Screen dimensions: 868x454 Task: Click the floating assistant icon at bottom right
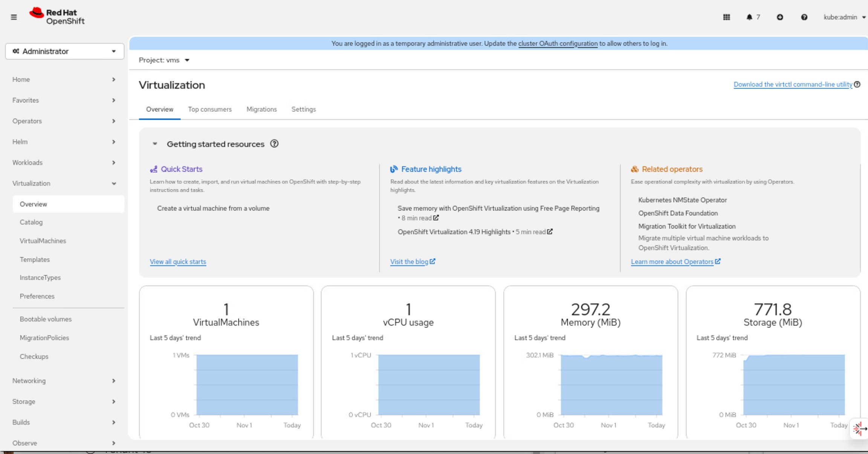[x=859, y=428]
